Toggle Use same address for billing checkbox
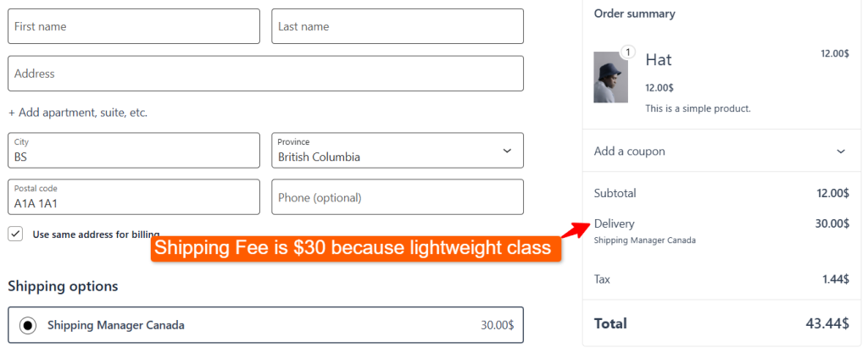 (x=15, y=234)
